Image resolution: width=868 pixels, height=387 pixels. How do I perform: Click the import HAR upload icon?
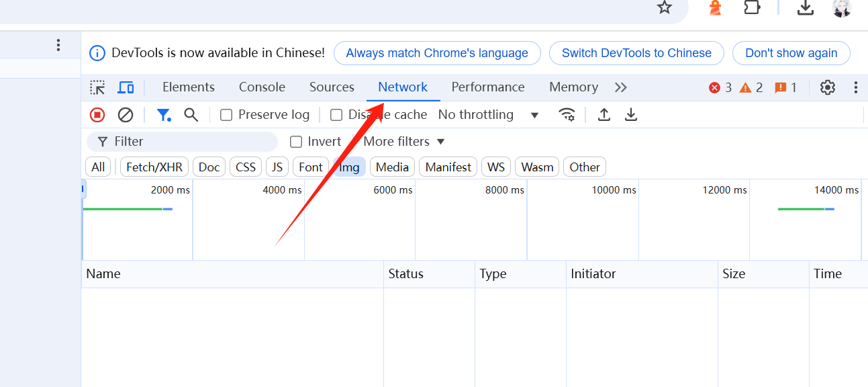pyautogui.click(x=604, y=115)
